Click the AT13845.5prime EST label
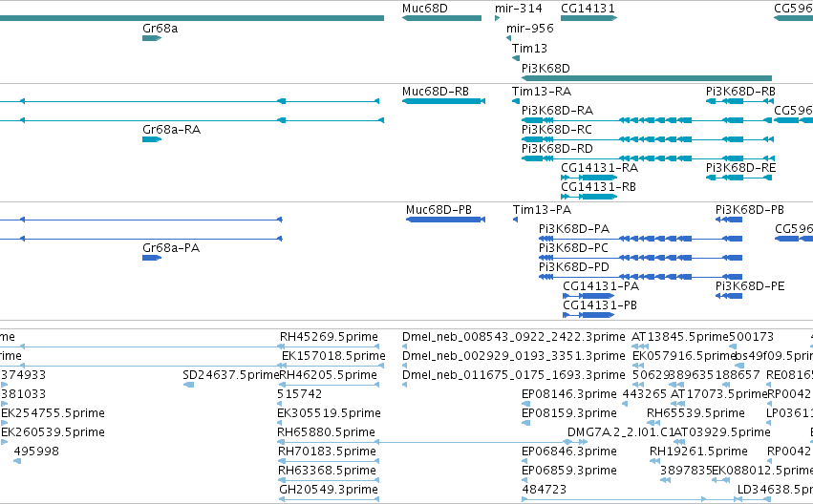The image size is (813, 504). [680, 337]
